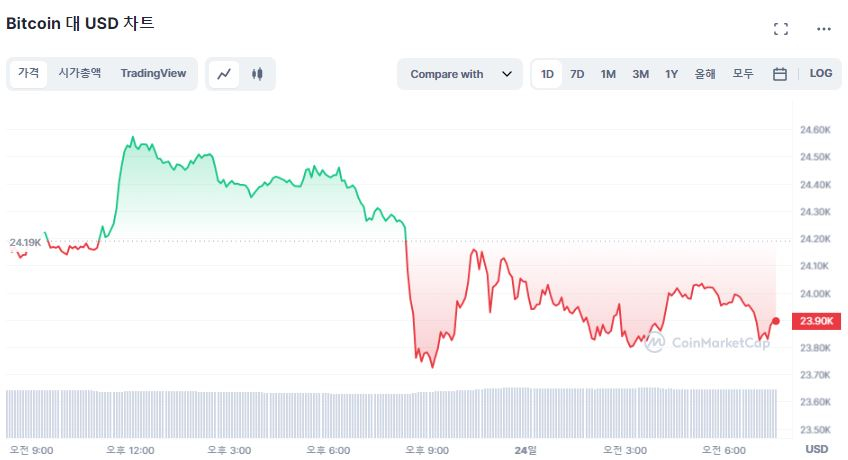Toggle the LOG scale button
Image resolution: width=848 pixels, height=460 pixels.
coord(821,74)
